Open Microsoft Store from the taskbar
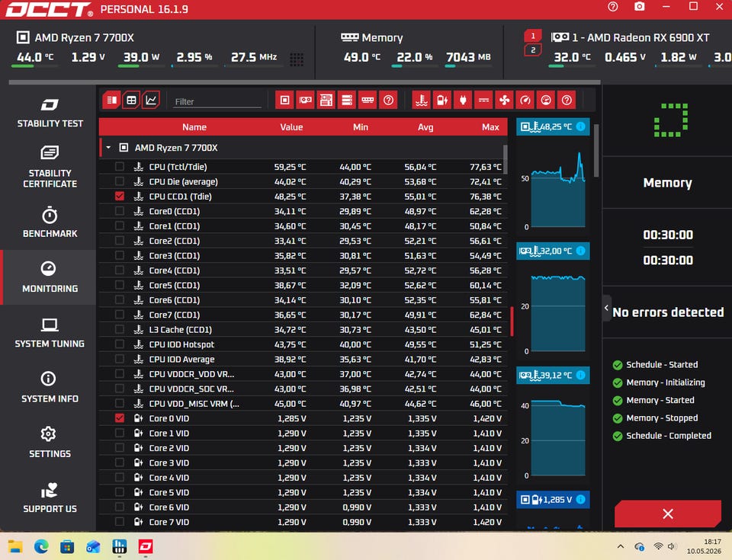The height and width of the screenshot is (560, 732). pos(67,546)
